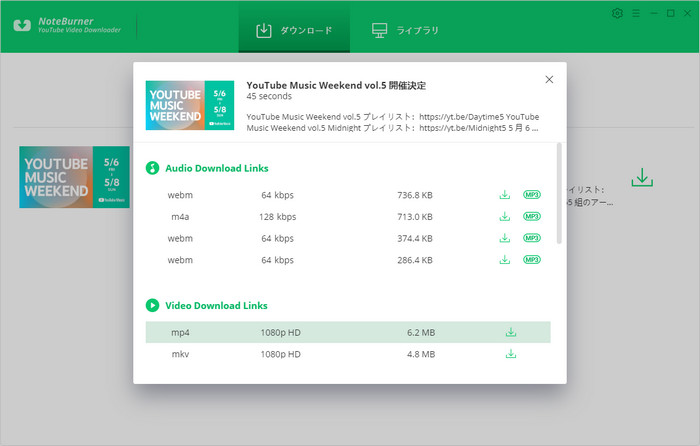Click the 286.4 KB file size

click(415, 260)
